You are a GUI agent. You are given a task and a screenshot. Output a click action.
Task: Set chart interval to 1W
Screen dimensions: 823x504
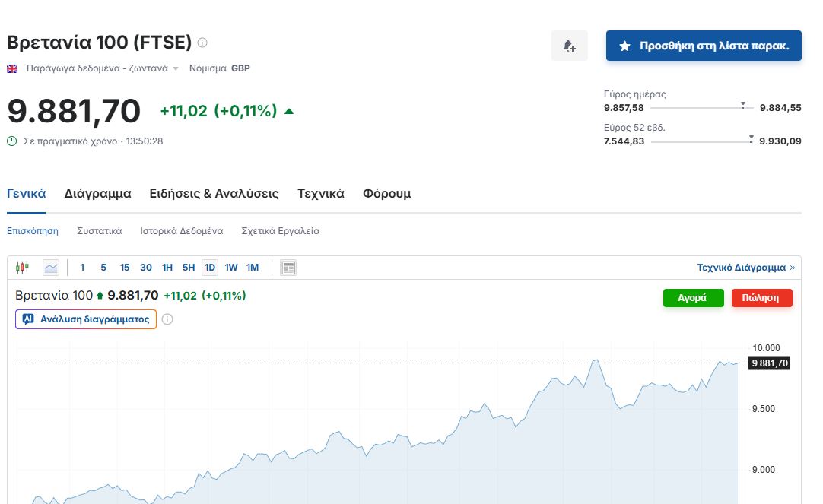[231, 267]
